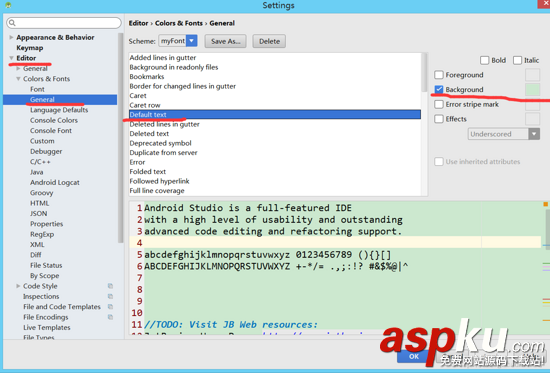Select RegExp in settings tree
Screen dimensions: 550x373
click(42, 234)
